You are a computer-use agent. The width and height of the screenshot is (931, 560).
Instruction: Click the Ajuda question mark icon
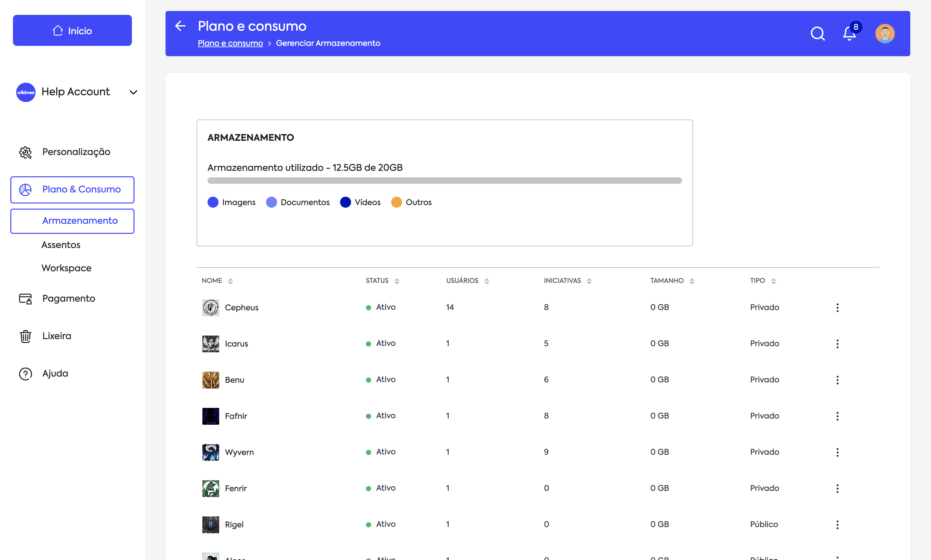tap(25, 374)
